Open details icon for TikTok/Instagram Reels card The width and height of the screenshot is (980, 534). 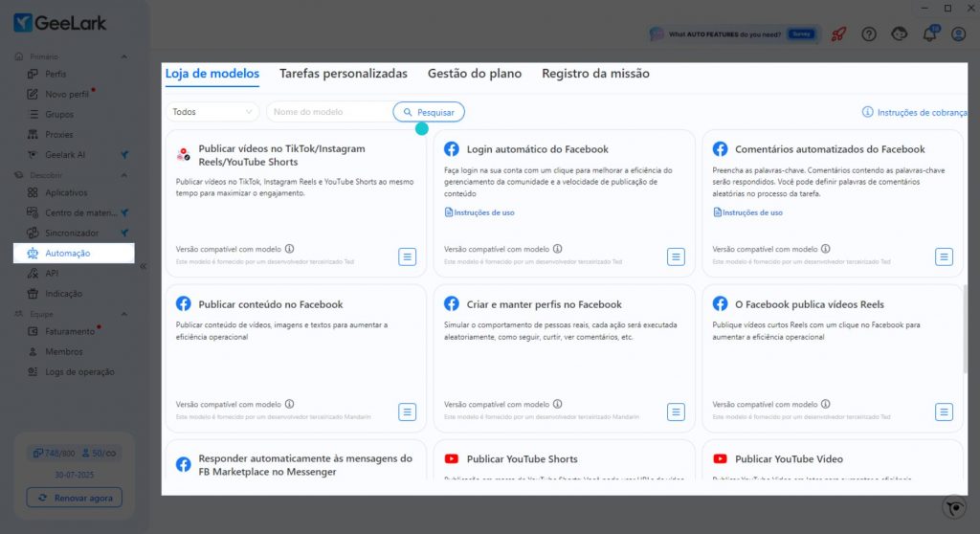[407, 256]
